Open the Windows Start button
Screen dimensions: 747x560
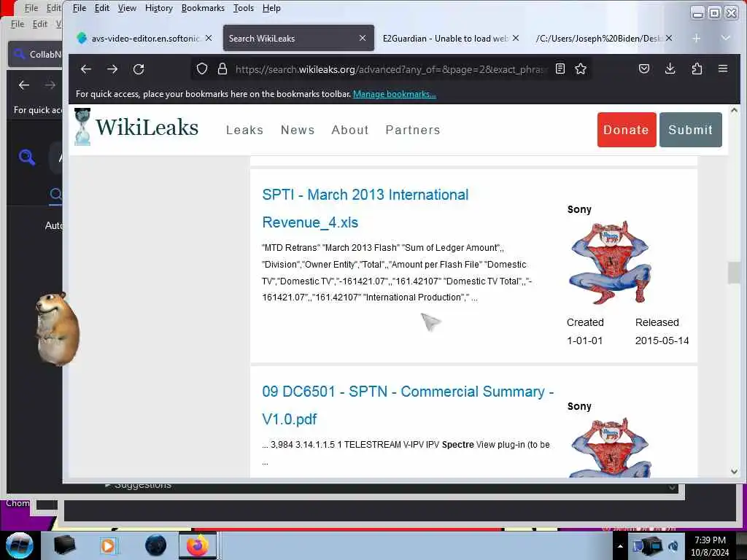pyautogui.click(x=20, y=545)
